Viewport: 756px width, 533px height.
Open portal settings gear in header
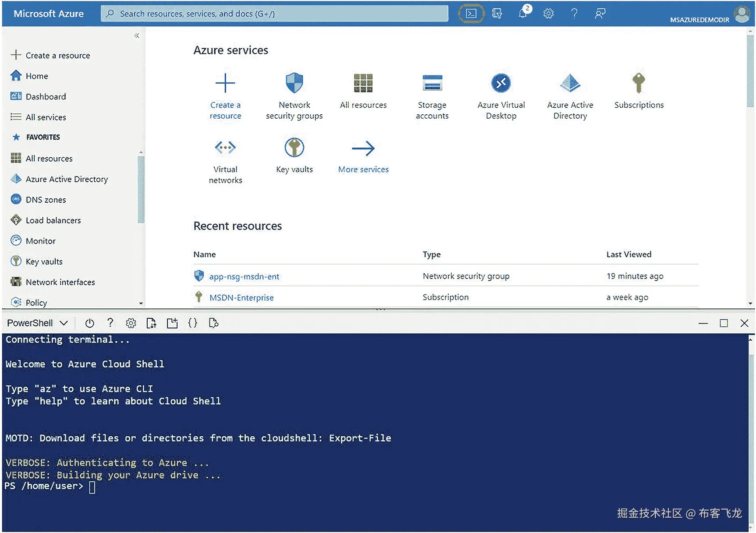pos(548,14)
